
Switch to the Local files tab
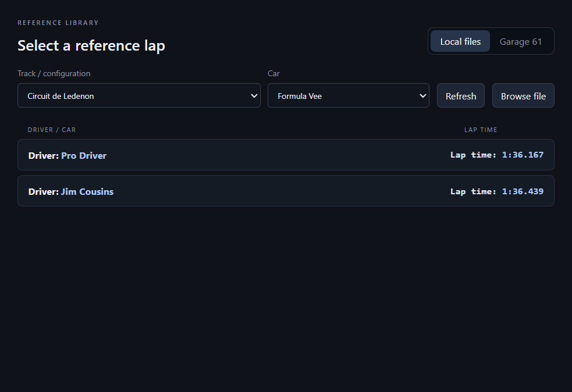click(x=460, y=41)
